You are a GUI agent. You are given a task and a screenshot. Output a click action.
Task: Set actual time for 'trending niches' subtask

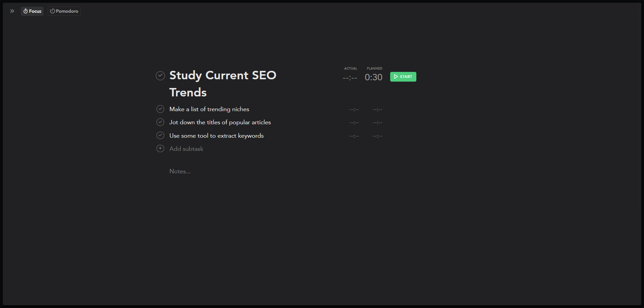354,109
